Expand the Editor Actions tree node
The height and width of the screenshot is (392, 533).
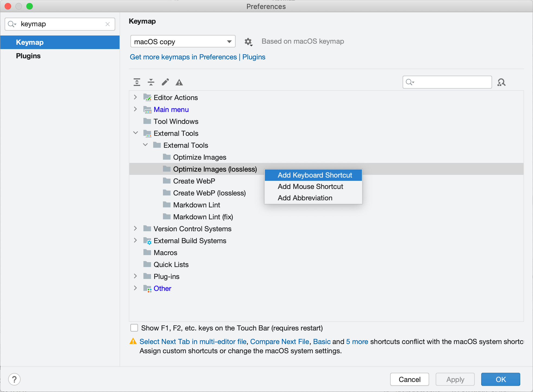136,97
